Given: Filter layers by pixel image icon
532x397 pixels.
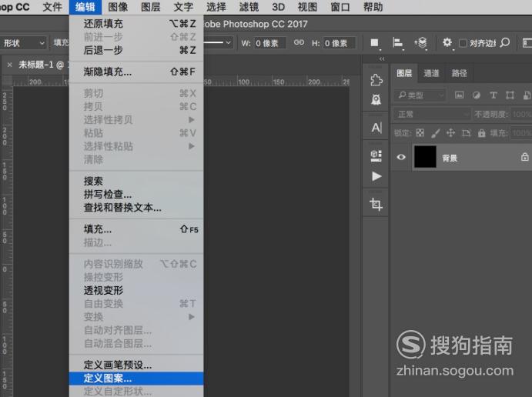Looking at the screenshot, I should 459,95.
